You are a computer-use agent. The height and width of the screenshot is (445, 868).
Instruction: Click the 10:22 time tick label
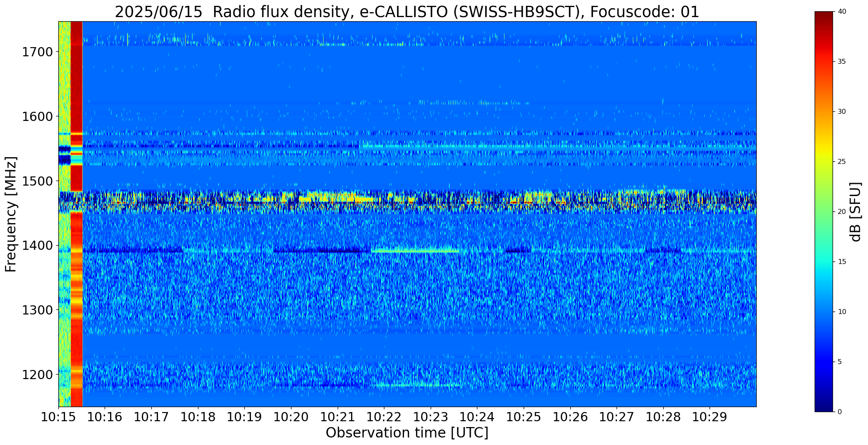click(x=384, y=417)
